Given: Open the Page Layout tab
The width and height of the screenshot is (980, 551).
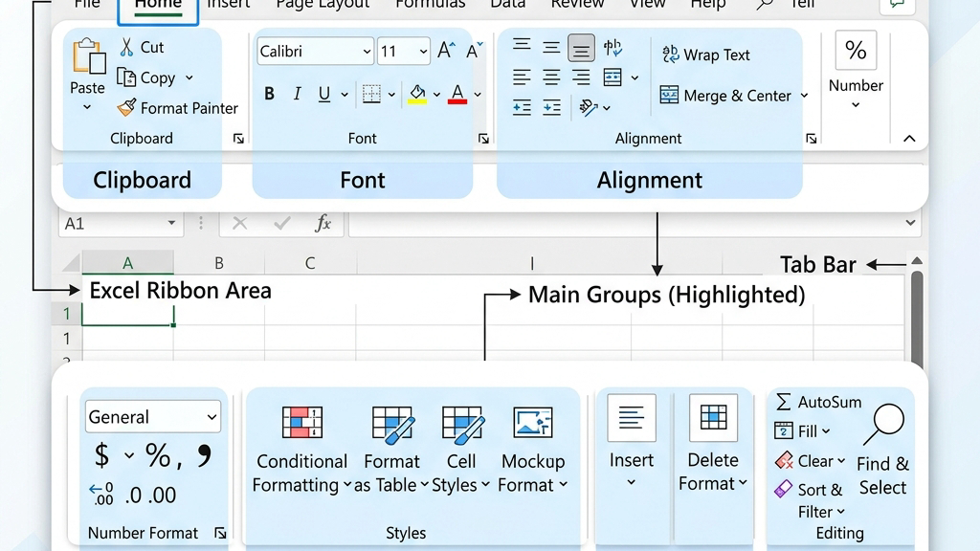Looking at the screenshot, I should click(323, 5).
